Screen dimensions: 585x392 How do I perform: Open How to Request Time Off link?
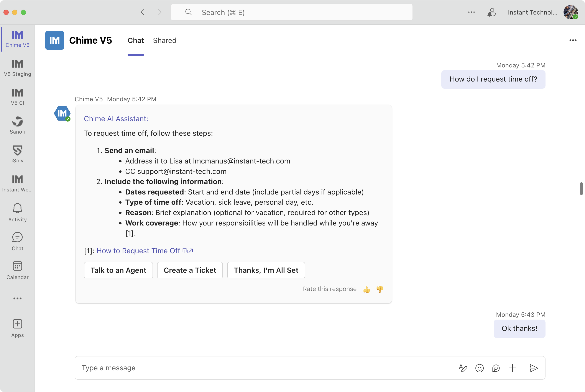point(138,251)
